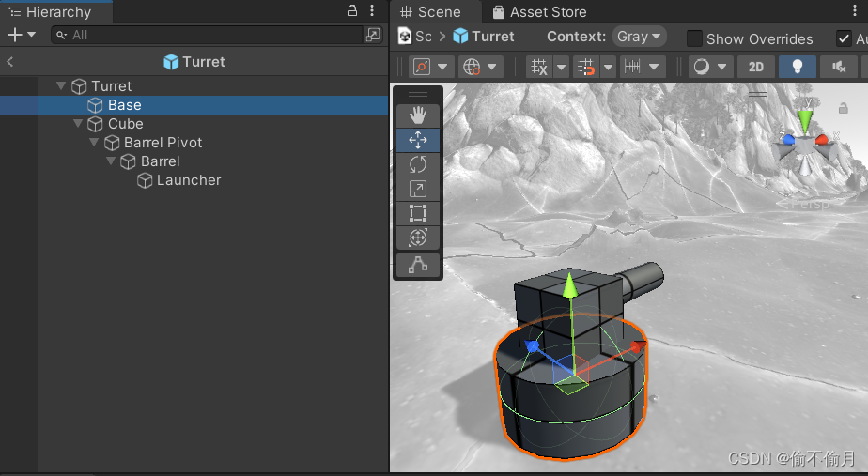Select the Move tool
The image size is (868, 476).
tap(418, 140)
